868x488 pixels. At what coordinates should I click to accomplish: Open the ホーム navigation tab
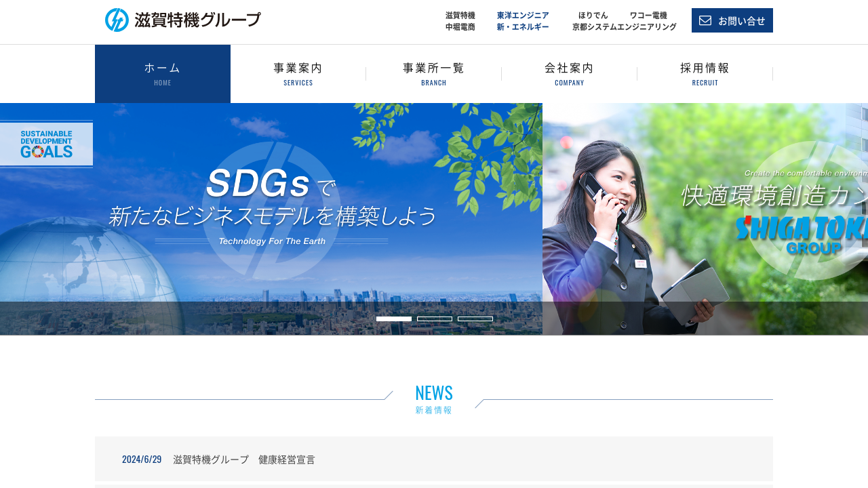(163, 74)
